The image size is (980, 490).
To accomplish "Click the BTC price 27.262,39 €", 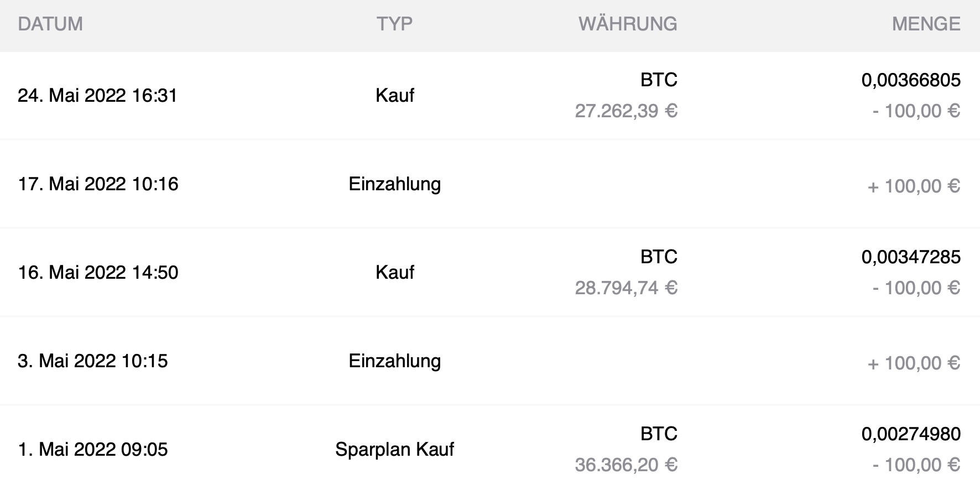I will (x=626, y=111).
